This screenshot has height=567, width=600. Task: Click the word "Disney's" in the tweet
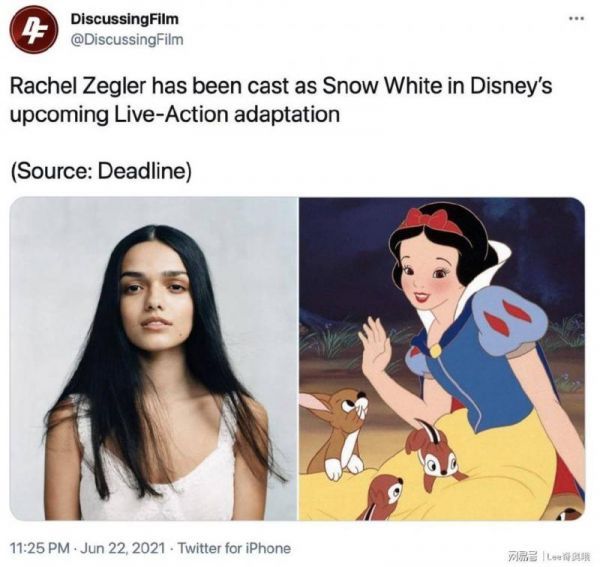pyautogui.click(x=511, y=86)
